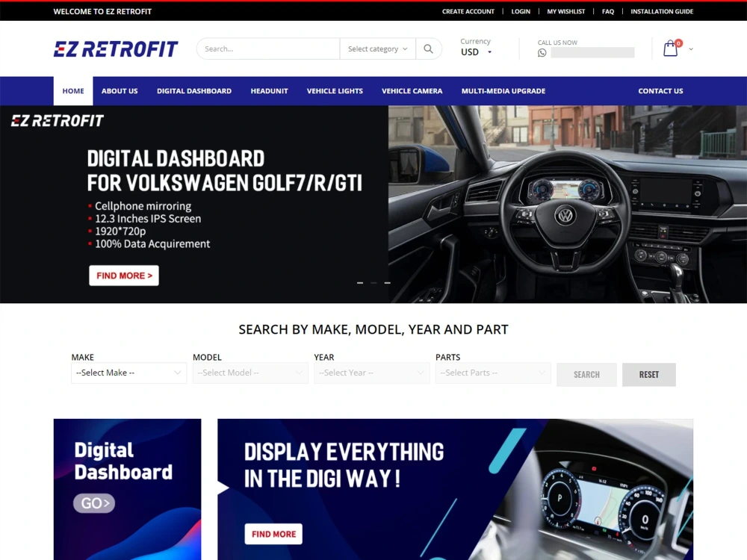This screenshot has height=560, width=747.
Task: Open the Contact Us menu item
Action: [x=660, y=91]
